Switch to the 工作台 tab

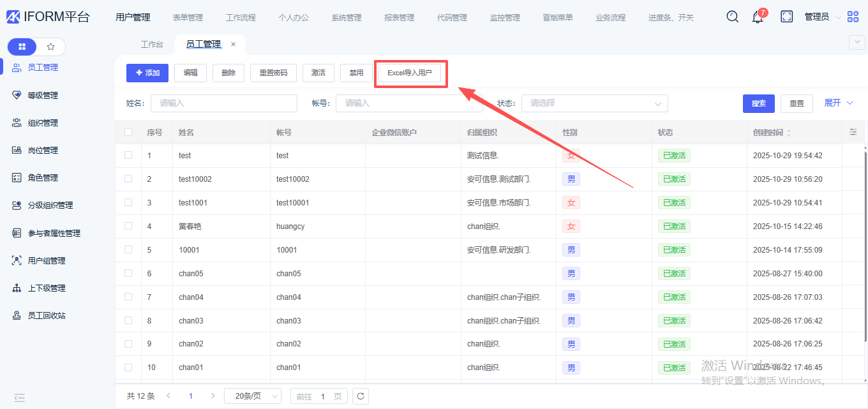pos(152,45)
